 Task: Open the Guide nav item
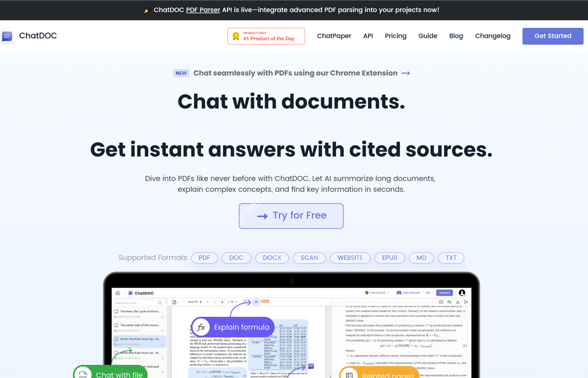(427, 36)
